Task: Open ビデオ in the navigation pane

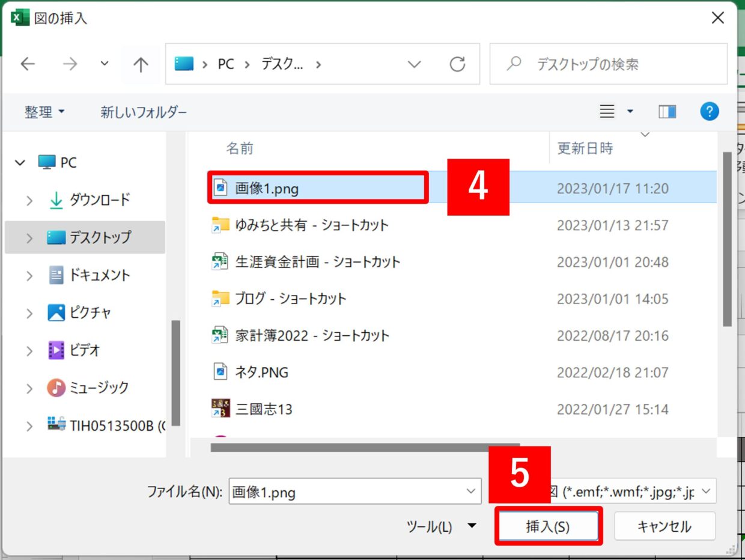Action: [74, 350]
